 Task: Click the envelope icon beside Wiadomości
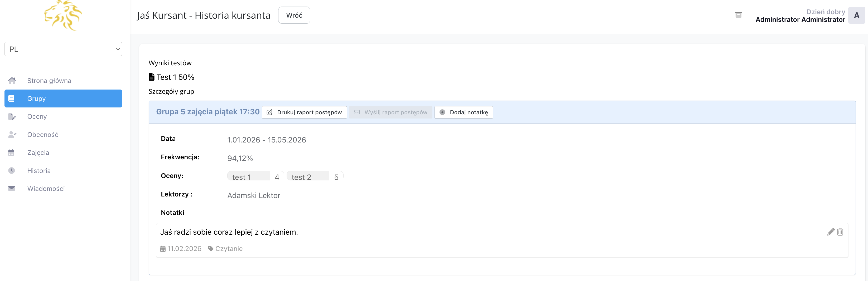pos(12,189)
